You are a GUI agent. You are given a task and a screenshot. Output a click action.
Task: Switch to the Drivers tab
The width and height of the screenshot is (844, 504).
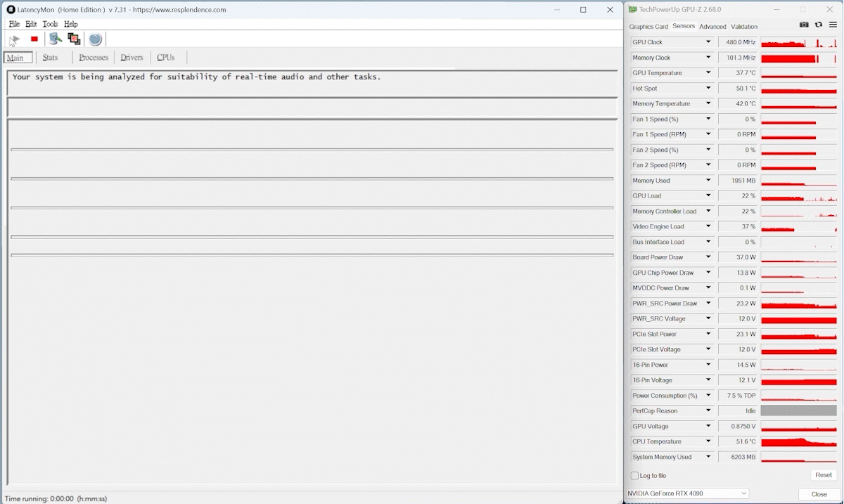click(x=132, y=58)
